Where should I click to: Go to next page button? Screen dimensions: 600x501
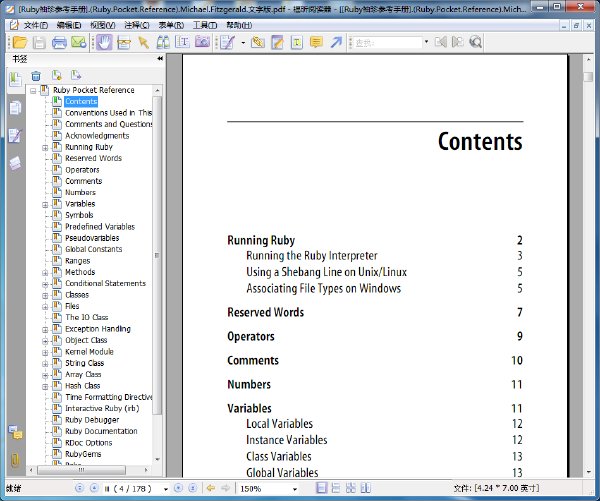(x=178, y=488)
